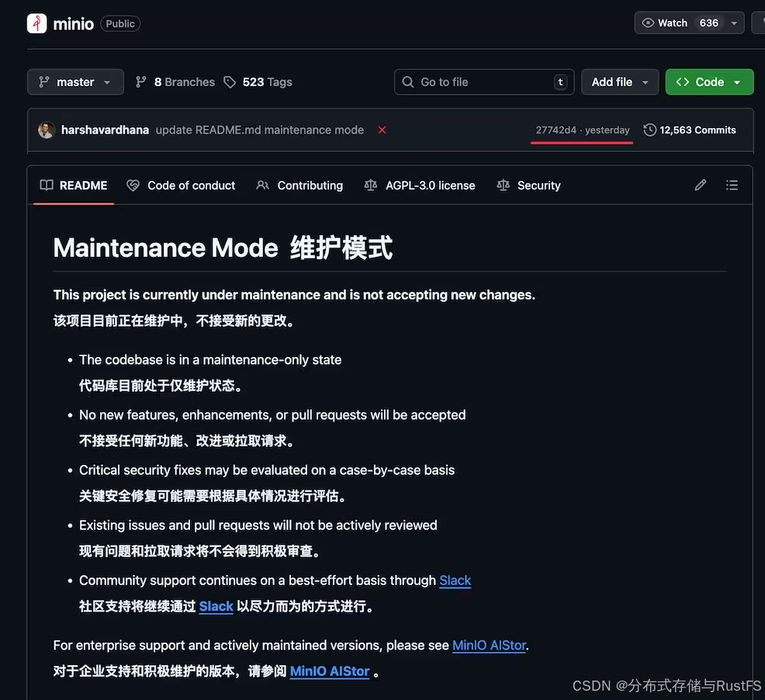Open MinIO AIStor link in Chinese sentence
The height and width of the screenshot is (700, 765).
coord(329,671)
